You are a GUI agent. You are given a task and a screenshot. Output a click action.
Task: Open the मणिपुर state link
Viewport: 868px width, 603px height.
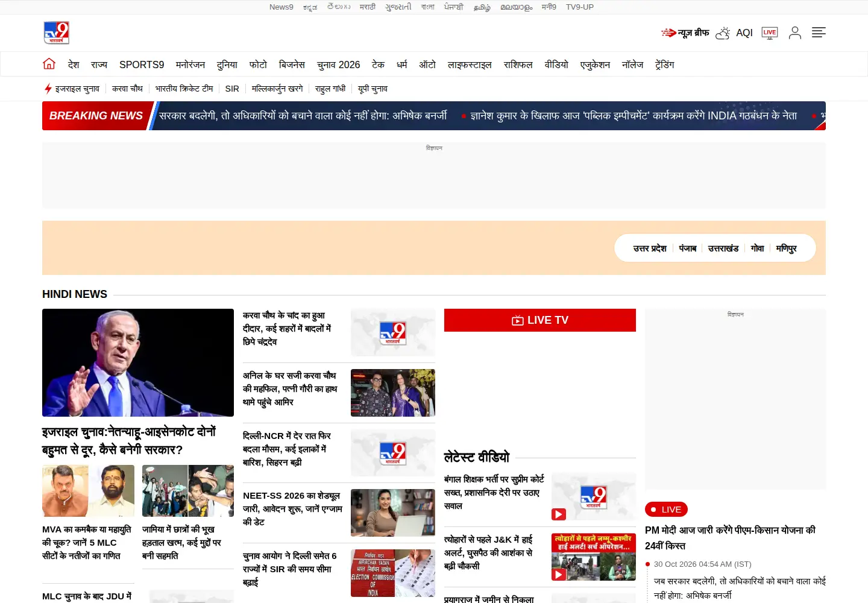tap(787, 248)
